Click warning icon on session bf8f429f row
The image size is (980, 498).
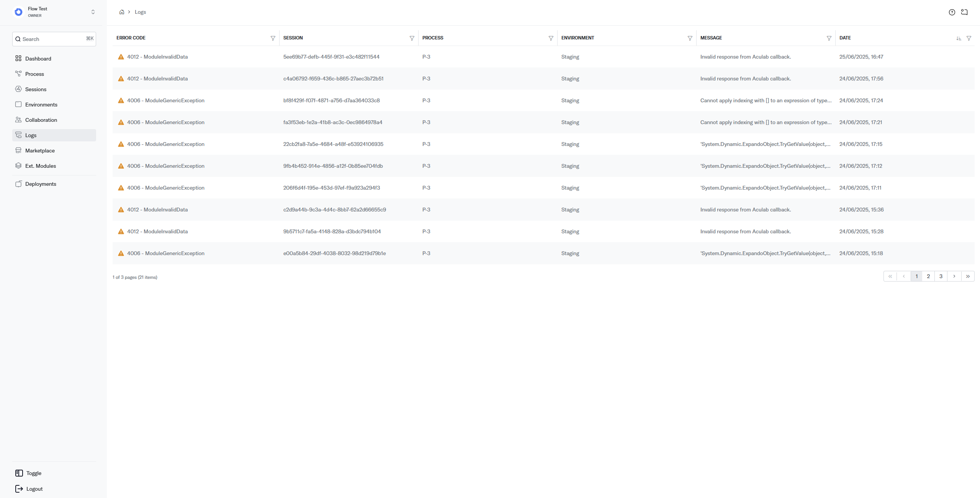coord(121,100)
